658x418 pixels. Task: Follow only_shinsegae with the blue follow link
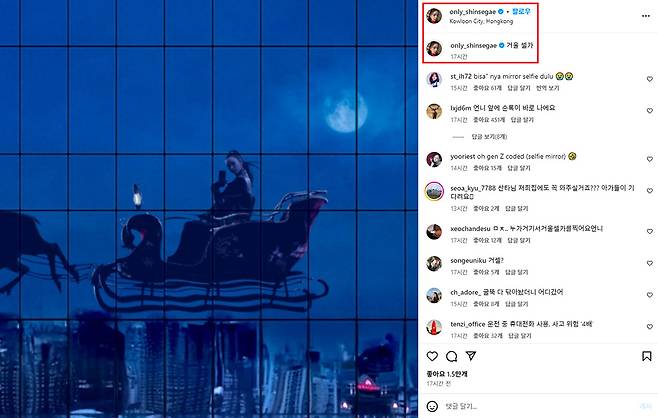(521, 11)
